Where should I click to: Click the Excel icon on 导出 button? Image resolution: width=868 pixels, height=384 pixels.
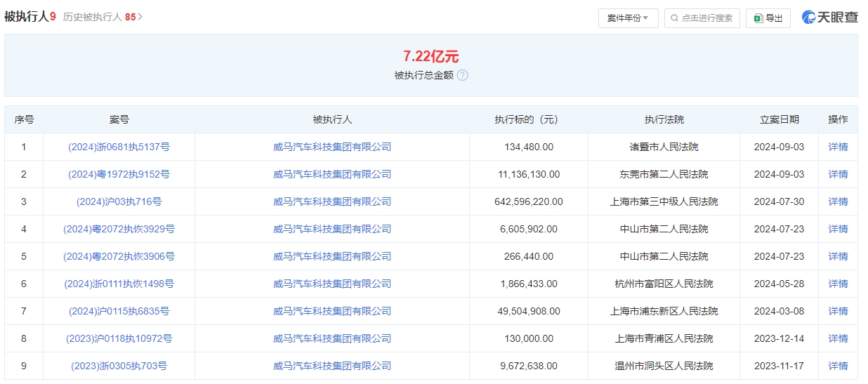[758, 18]
